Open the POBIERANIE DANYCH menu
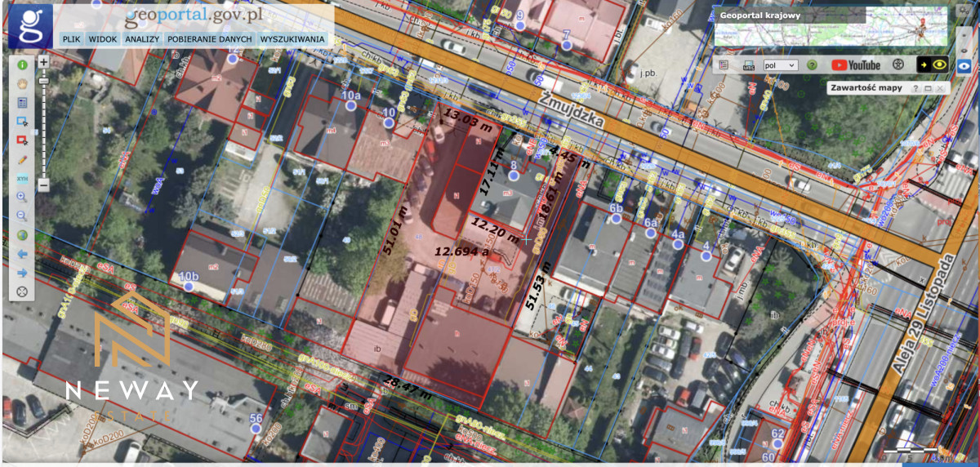980x467 pixels. (210, 39)
